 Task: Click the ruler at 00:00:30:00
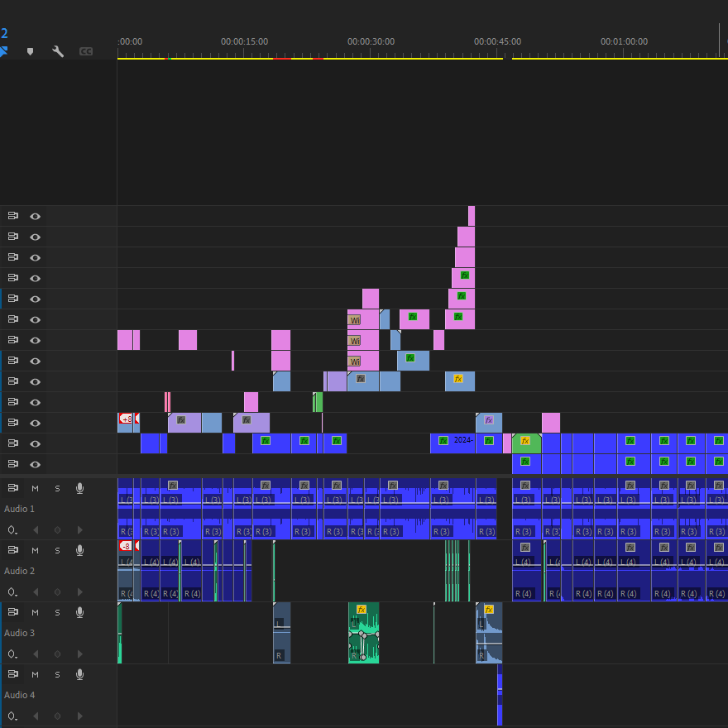tap(371, 41)
